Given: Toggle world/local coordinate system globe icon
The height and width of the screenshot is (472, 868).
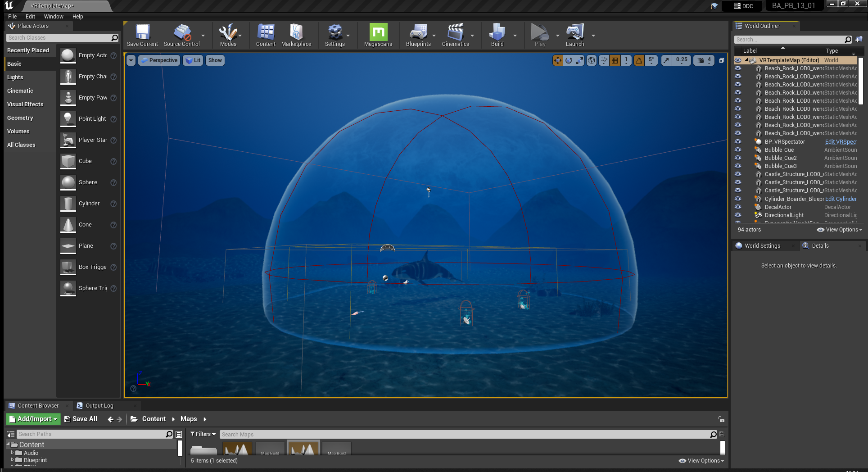Looking at the screenshot, I should [592, 60].
